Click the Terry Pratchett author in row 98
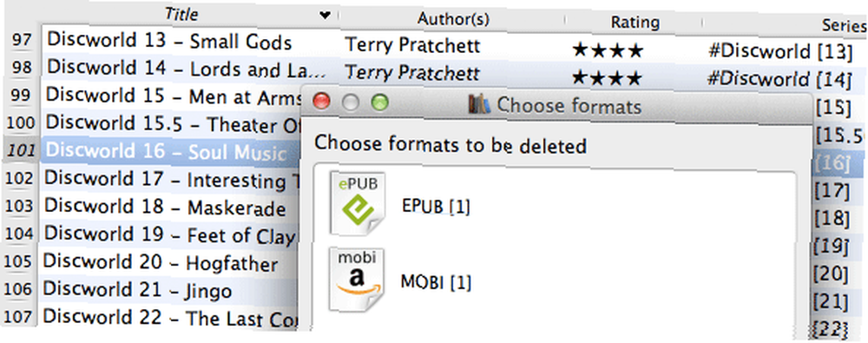This screenshot has width=868, height=343. 411,73
